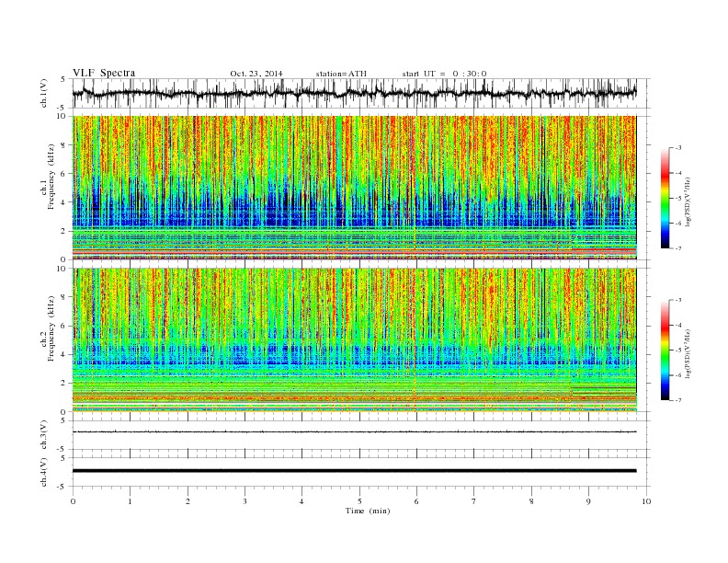Click the ch.1 log(PSD) colorbar label
Image resolution: width=728 pixels, height=563 pixels.
(688, 201)
